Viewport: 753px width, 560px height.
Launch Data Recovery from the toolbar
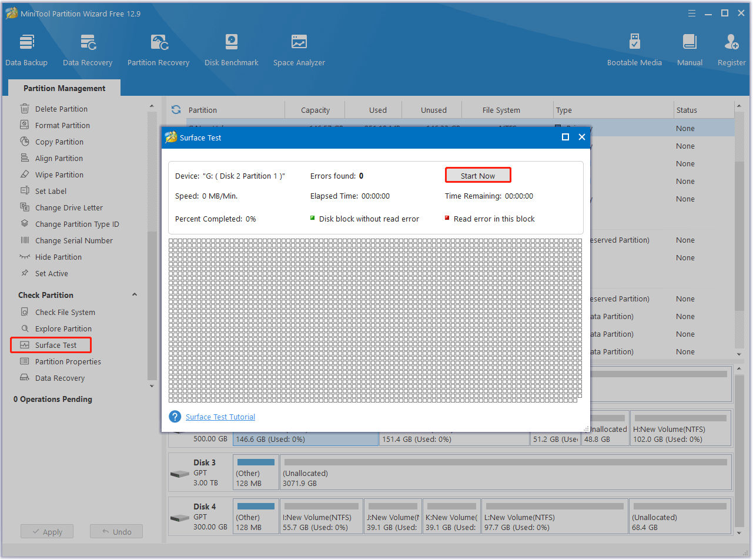(x=88, y=50)
